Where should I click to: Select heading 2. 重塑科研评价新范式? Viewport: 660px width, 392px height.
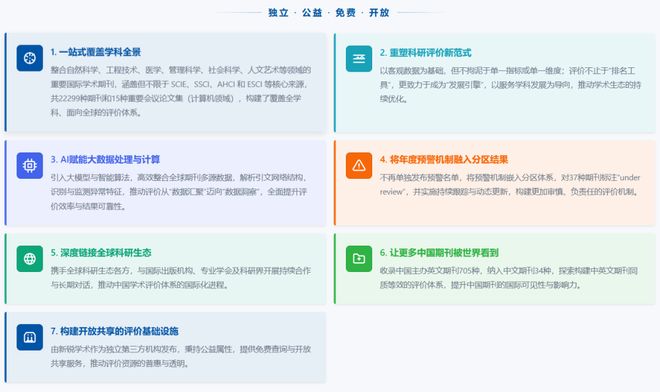[x=425, y=53]
